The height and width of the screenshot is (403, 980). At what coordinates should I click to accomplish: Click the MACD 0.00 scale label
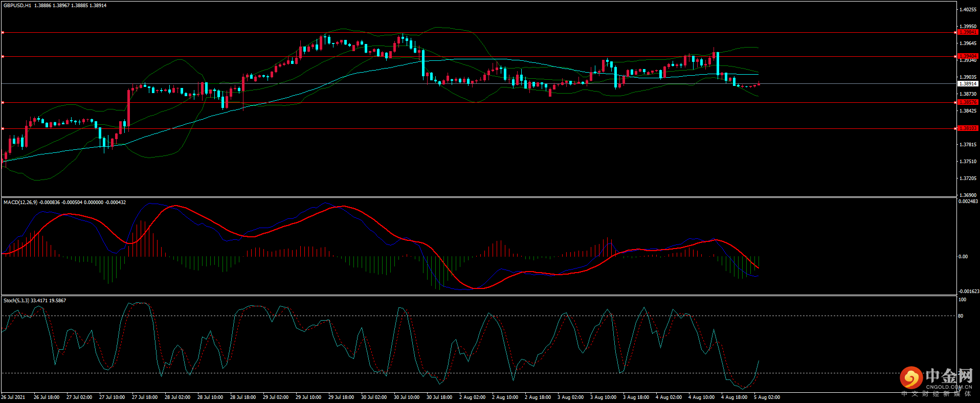963,257
